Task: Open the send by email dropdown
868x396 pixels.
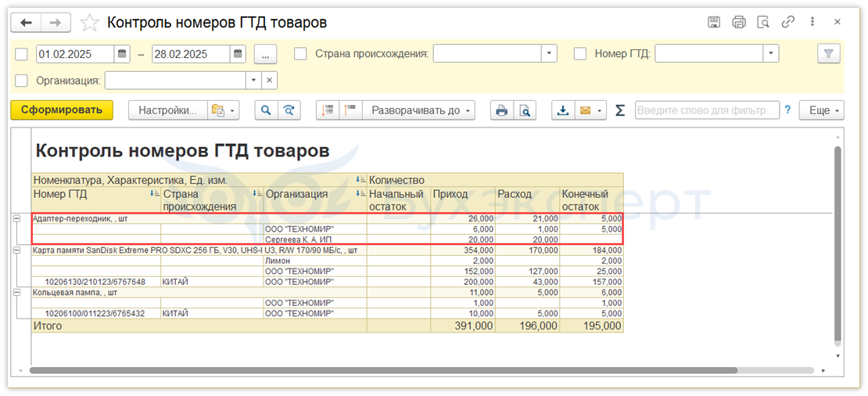Action: point(600,110)
